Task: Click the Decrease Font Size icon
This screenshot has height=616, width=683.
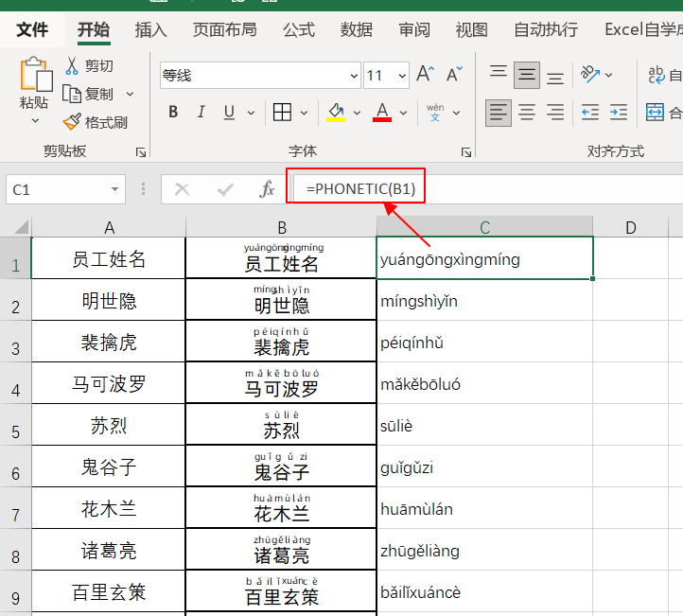Action: [454, 74]
